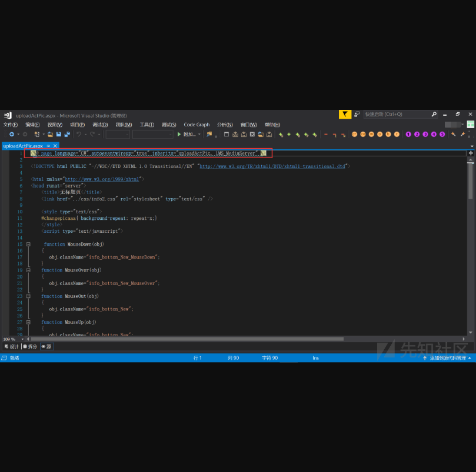Switch to the 设计 view tab
Image resolution: width=476 pixels, height=472 pixels.
tap(12, 347)
